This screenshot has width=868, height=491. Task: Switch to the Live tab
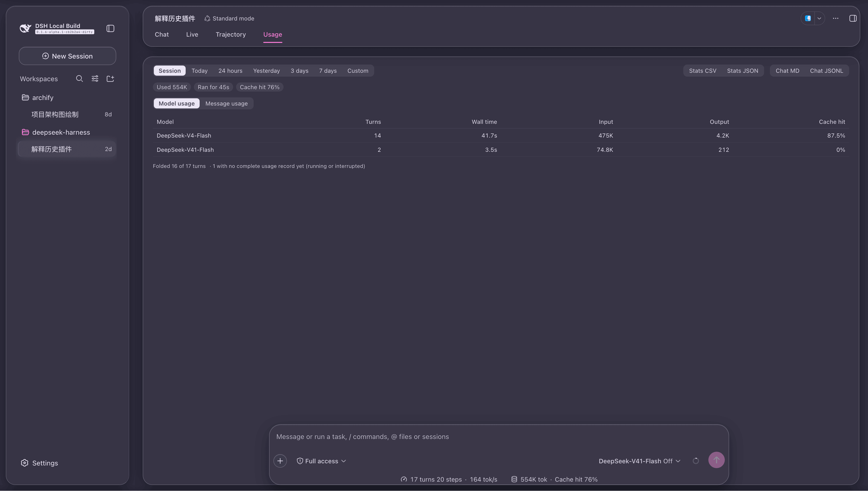192,34
